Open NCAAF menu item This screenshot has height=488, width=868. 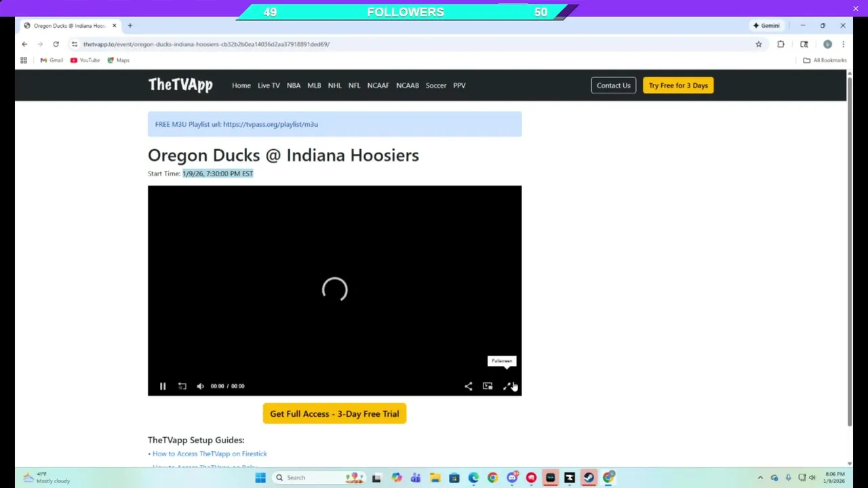point(378,85)
